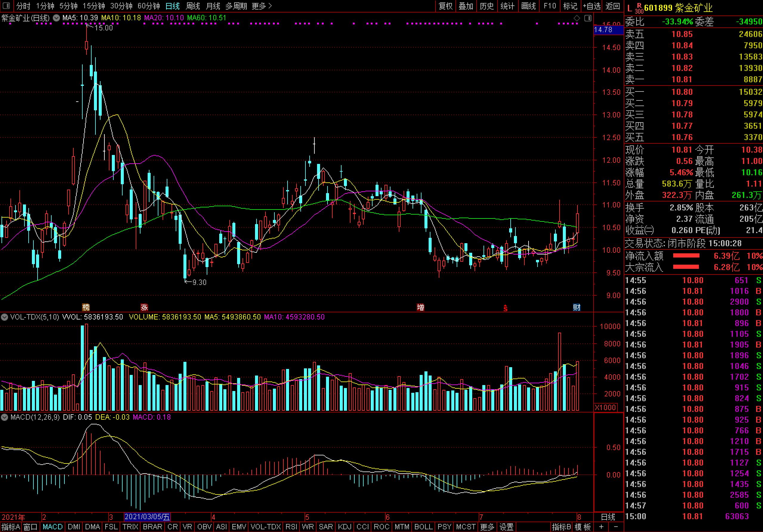Expand the 紫金矿业(日线) MA indicator dropdown
This screenshot has height=532, width=763.
click(56, 18)
